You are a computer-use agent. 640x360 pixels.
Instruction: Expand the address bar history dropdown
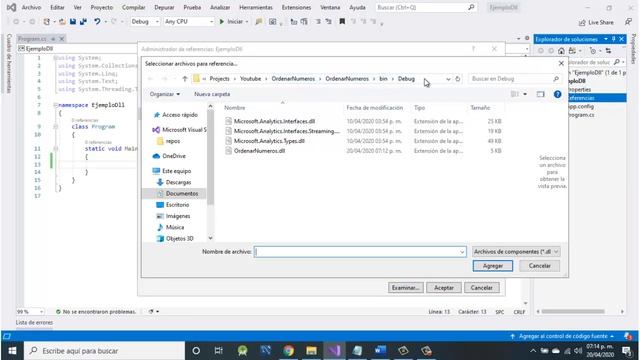click(x=448, y=79)
